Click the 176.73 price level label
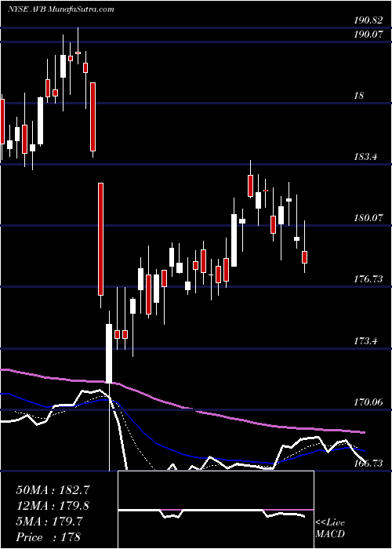 368,279
